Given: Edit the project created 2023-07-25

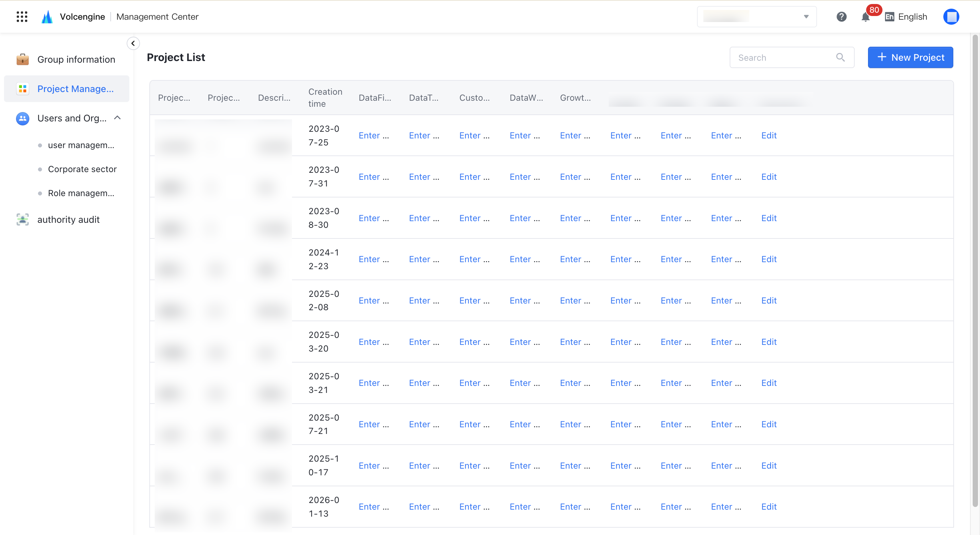Looking at the screenshot, I should click(x=768, y=135).
